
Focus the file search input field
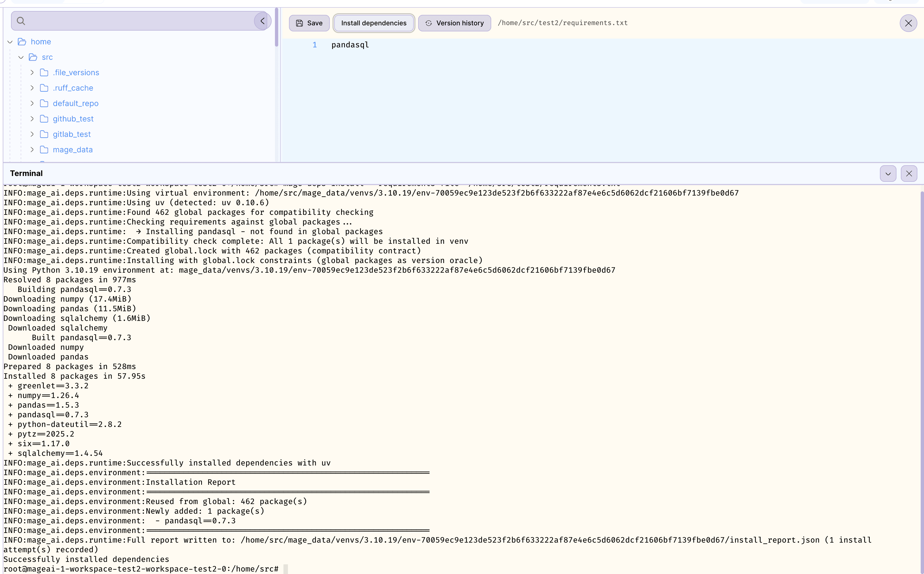137,21
